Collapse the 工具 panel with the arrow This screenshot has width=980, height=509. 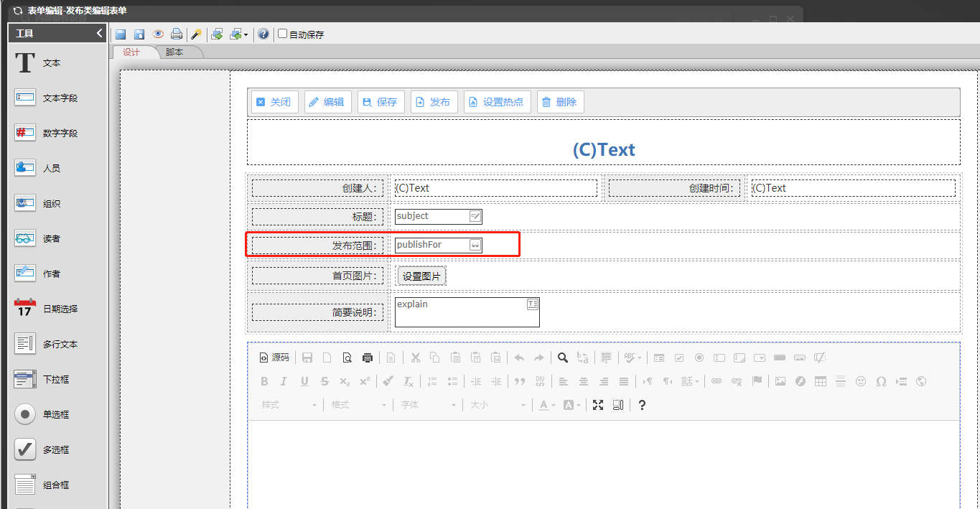click(100, 33)
